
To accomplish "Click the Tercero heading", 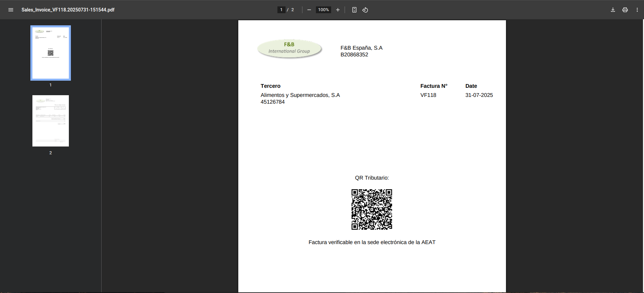I will click(x=270, y=86).
